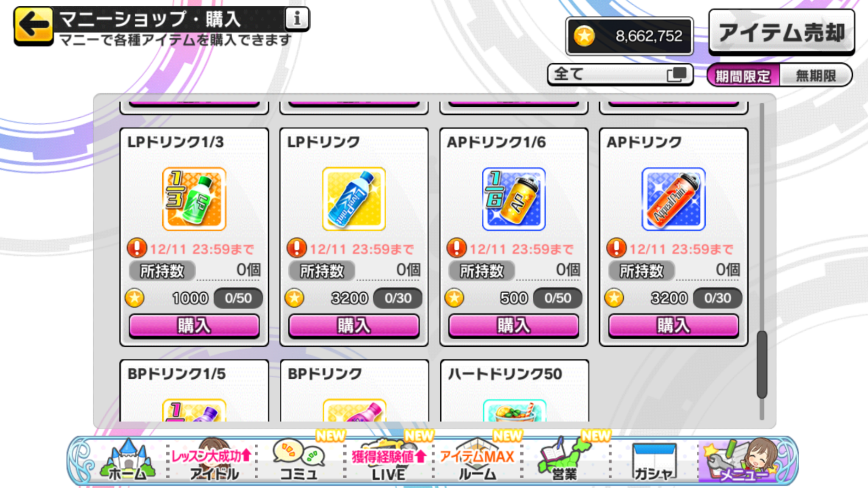Viewport: 868px width, 488px height.
Task: Open the 全て category dropdown
Action: click(620, 75)
